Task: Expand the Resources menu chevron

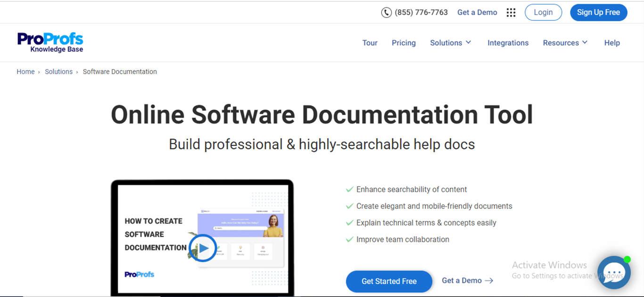Action: coord(585,42)
